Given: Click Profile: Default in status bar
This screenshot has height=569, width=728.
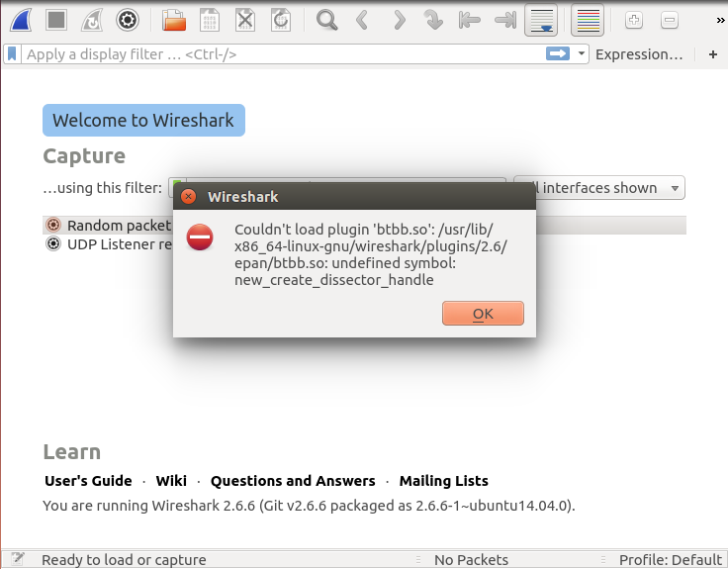Looking at the screenshot, I should click(670, 560).
